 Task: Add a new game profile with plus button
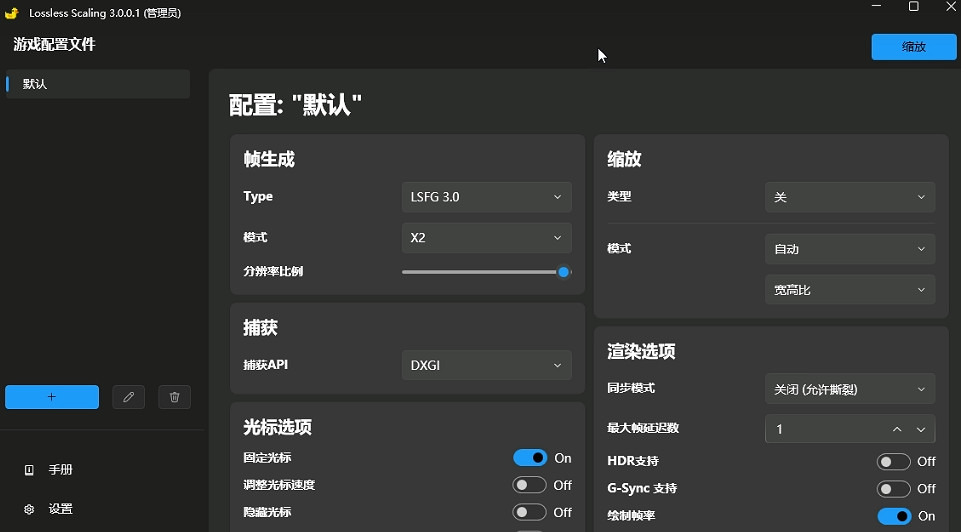point(52,397)
